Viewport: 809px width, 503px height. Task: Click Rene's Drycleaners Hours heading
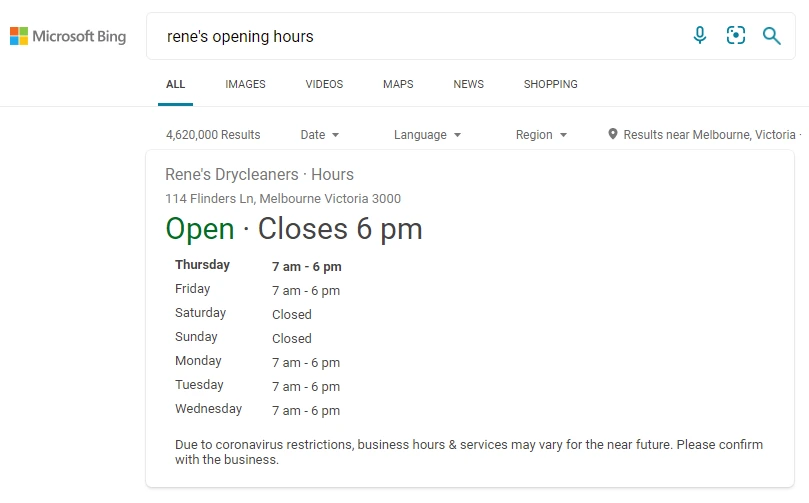pyautogui.click(x=259, y=174)
